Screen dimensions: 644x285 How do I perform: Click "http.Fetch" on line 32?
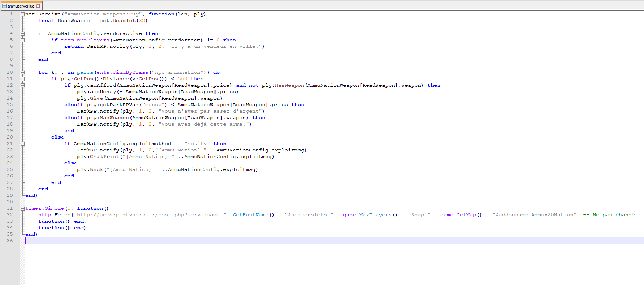pos(54,215)
